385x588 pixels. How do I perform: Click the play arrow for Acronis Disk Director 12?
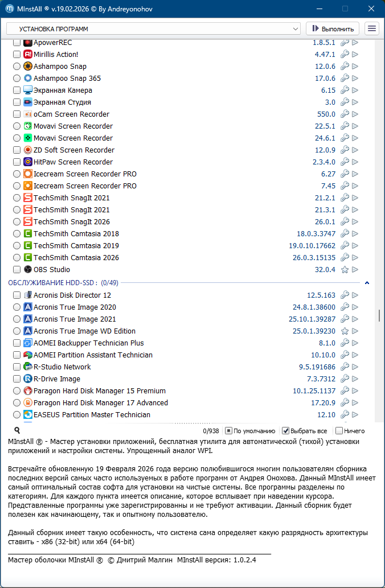[355, 295]
